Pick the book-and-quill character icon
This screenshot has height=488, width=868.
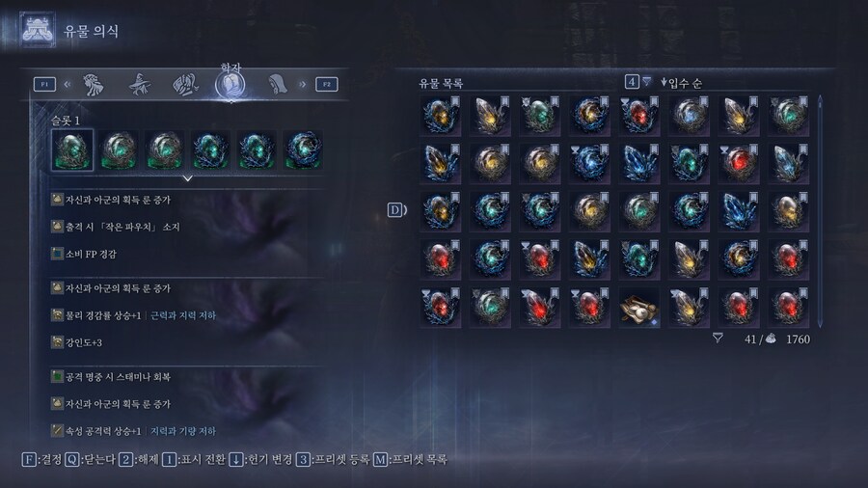[x=185, y=85]
